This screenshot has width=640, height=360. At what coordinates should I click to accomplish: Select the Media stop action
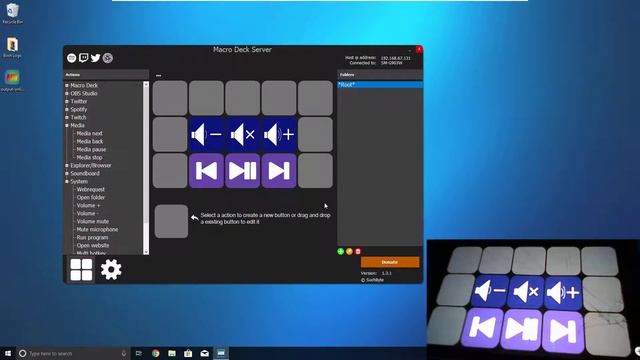(x=89, y=158)
